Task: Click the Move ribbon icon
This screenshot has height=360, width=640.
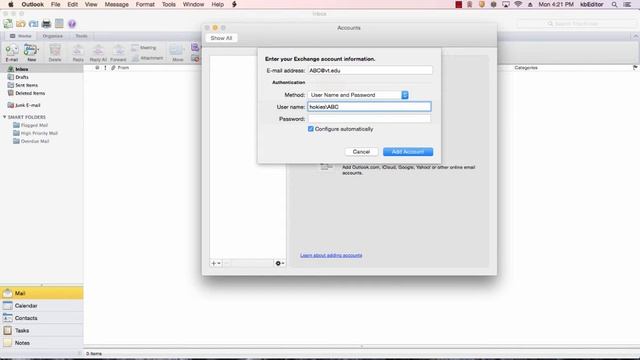Action: click(x=178, y=53)
